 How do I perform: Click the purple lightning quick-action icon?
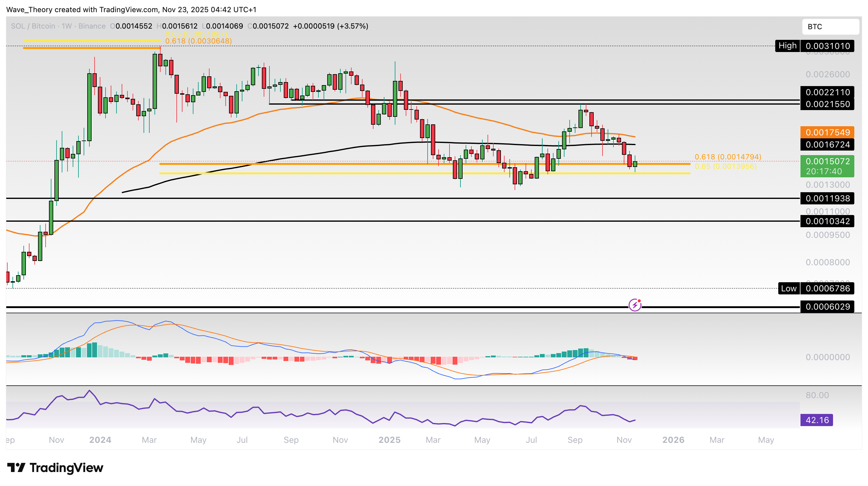(635, 305)
